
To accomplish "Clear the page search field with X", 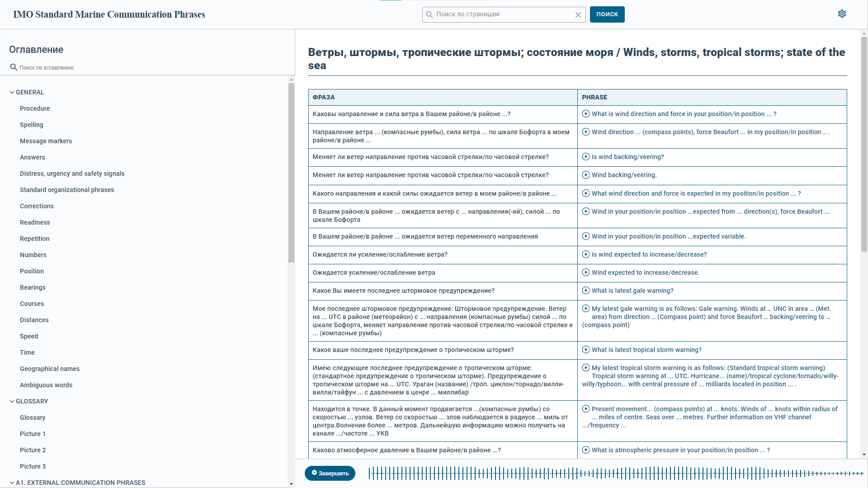I will (578, 14).
